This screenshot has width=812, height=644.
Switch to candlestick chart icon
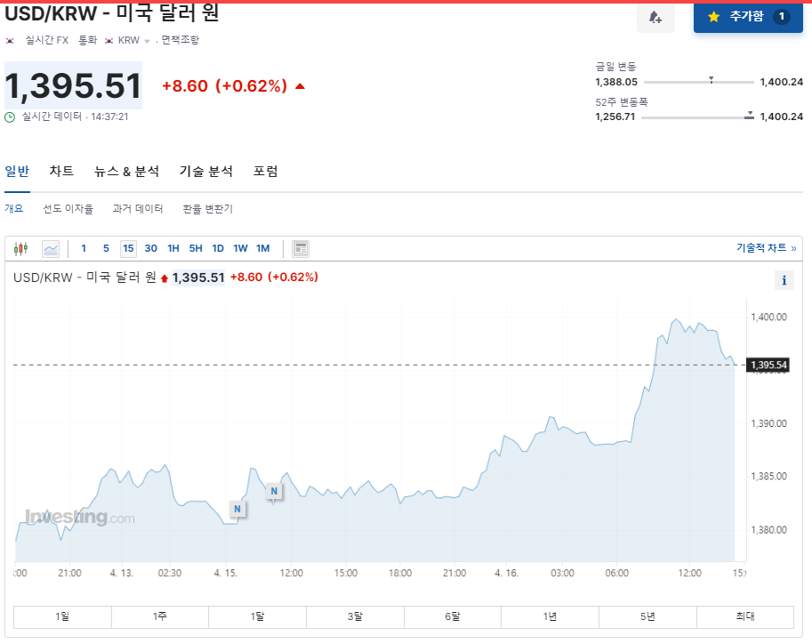(20, 249)
